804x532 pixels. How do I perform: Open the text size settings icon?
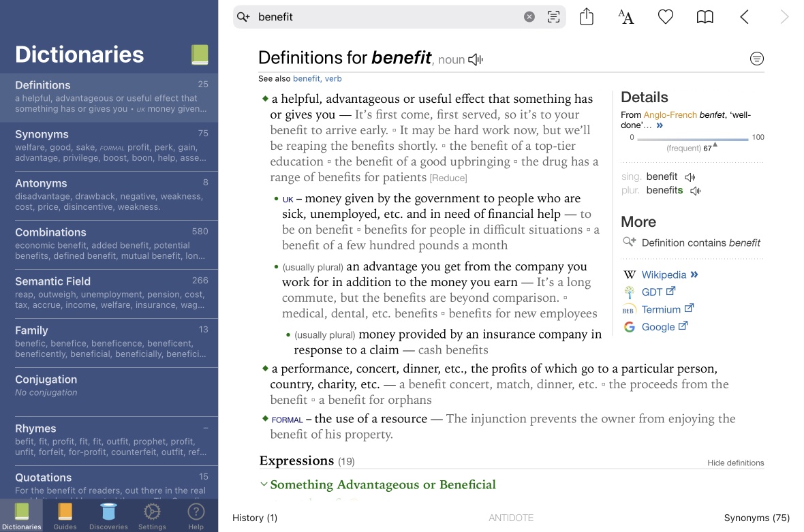coord(625,17)
